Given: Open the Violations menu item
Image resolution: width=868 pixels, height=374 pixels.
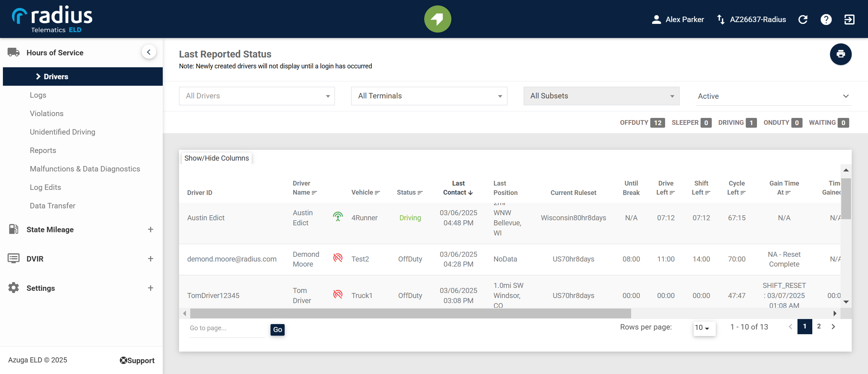Looking at the screenshot, I should (x=47, y=114).
